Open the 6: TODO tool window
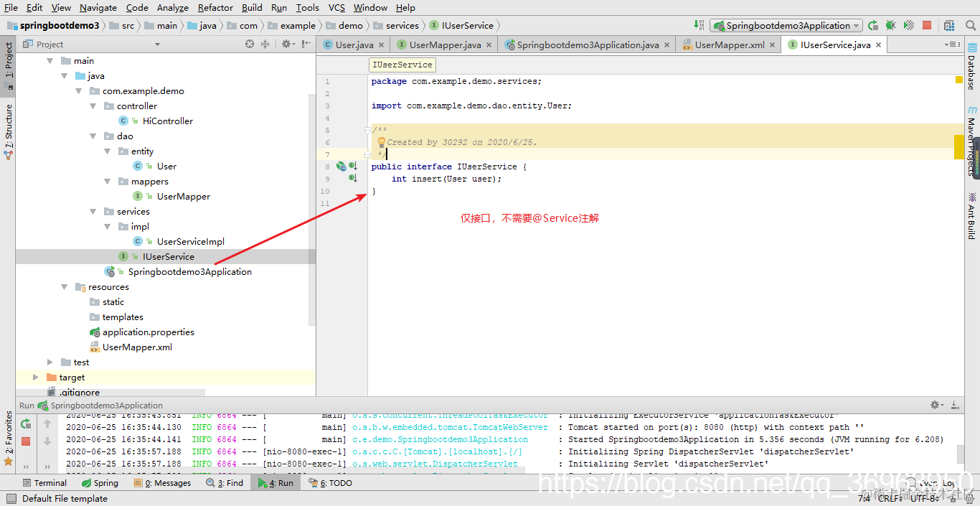The image size is (980, 506). pos(331,483)
